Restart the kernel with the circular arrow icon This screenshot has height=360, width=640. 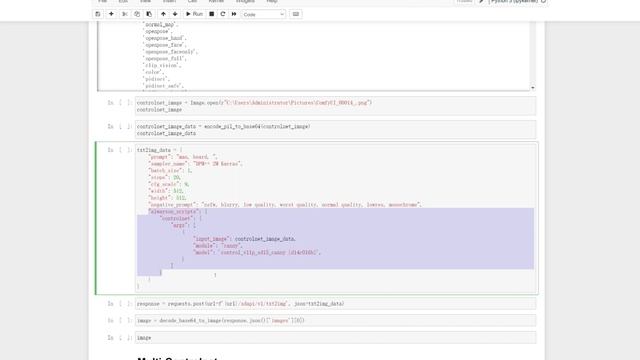click(x=223, y=14)
